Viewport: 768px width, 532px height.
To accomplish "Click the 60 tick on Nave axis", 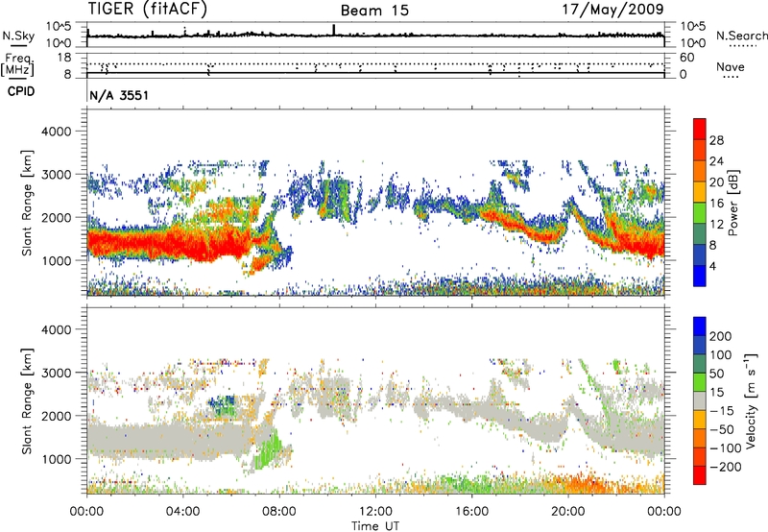I will (686, 58).
